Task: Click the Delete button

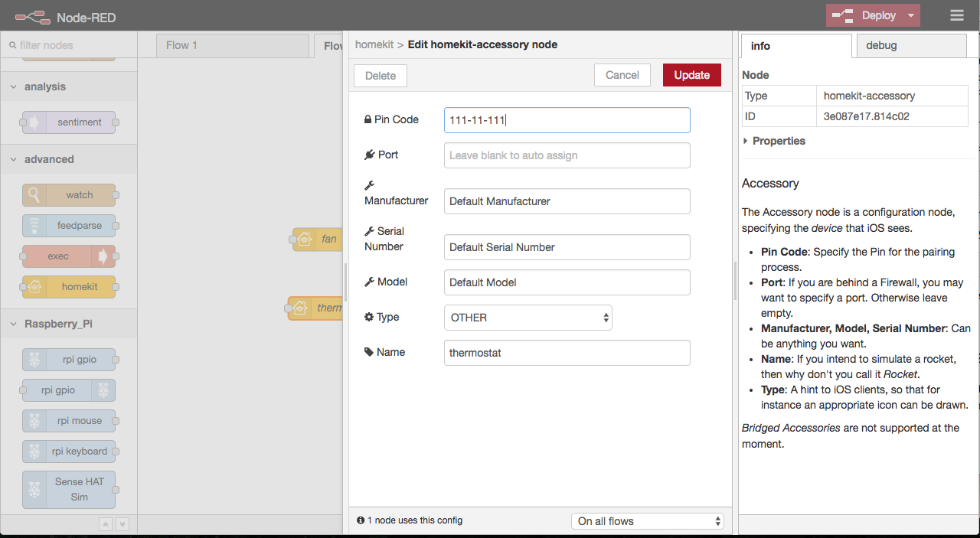Action: [381, 76]
